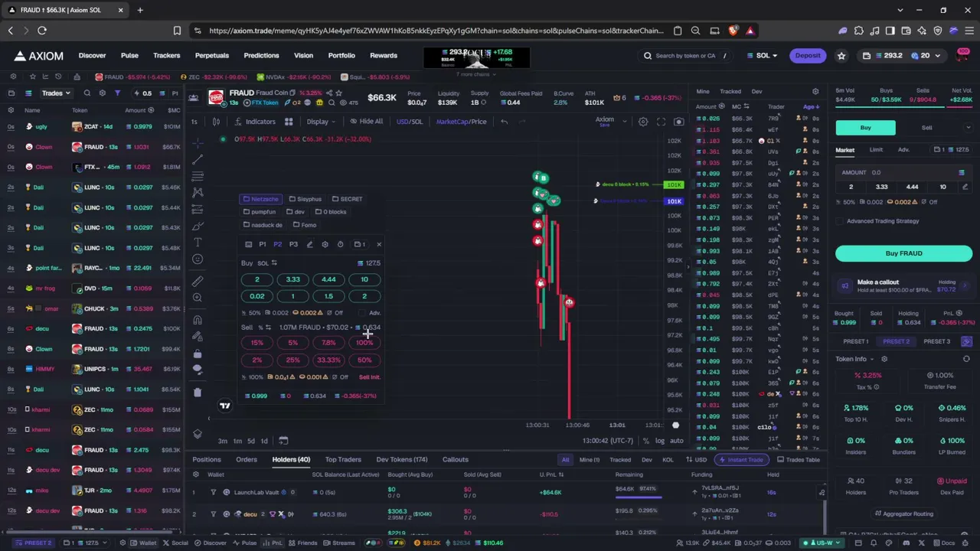Image resolution: width=980 pixels, height=551 pixels.
Task: Select the brush drawing tool
Action: click(198, 226)
